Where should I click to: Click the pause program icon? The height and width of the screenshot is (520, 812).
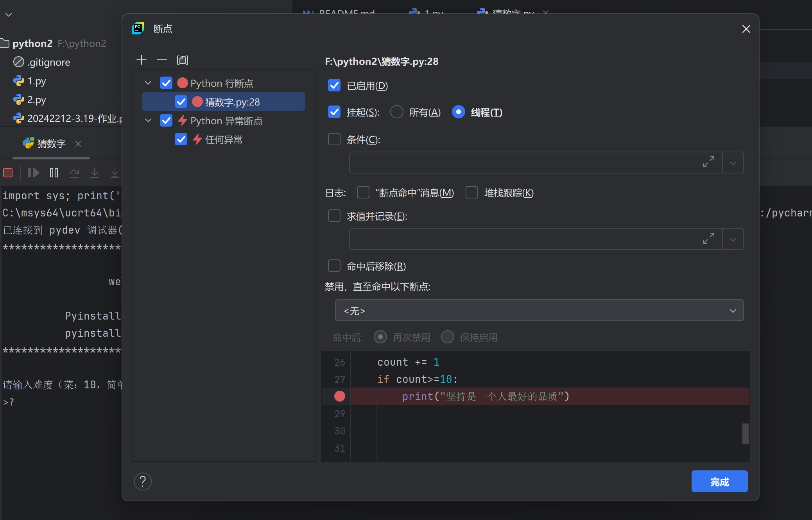pos(54,173)
